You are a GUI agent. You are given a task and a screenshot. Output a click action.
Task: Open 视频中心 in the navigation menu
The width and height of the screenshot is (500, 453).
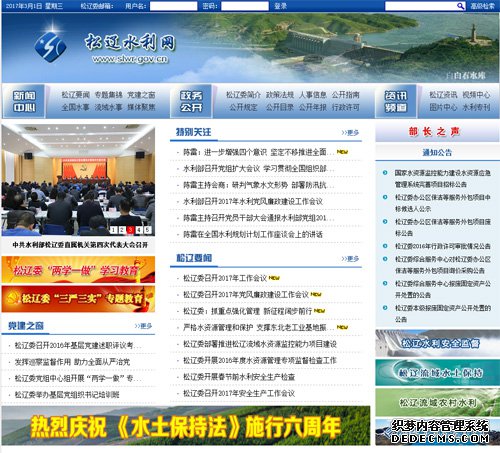point(476,95)
